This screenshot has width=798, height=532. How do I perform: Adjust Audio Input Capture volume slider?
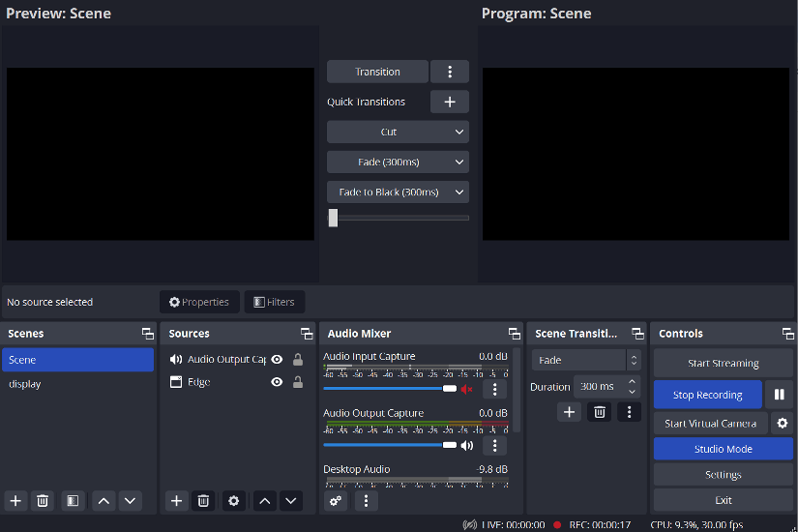tap(390, 389)
